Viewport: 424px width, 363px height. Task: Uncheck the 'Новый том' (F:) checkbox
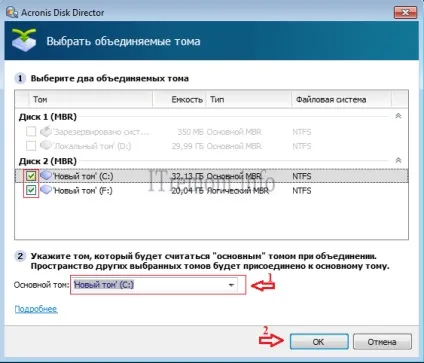point(31,190)
